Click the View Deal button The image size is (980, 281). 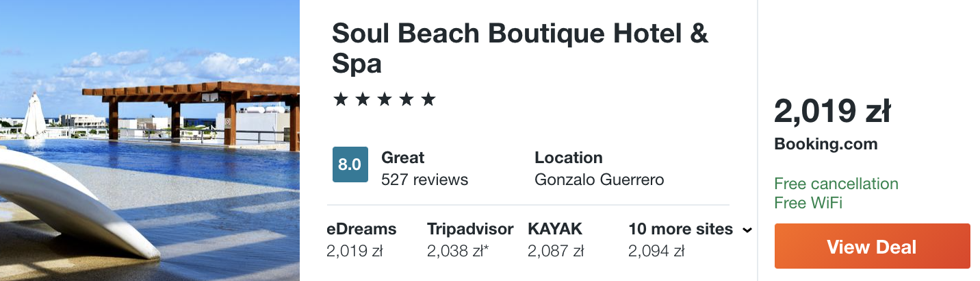tap(872, 246)
